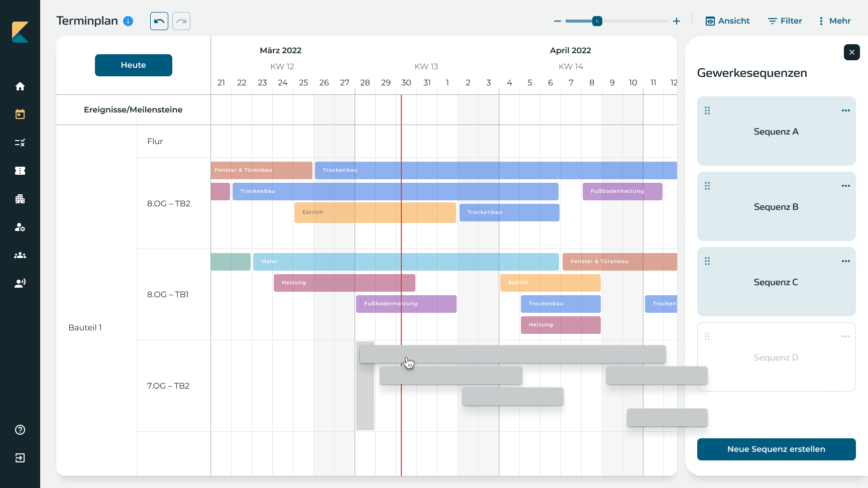The width and height of the screenshot is (868, 488).
Task: Select the Sequenz A card
Action: (x=777, y=131)
